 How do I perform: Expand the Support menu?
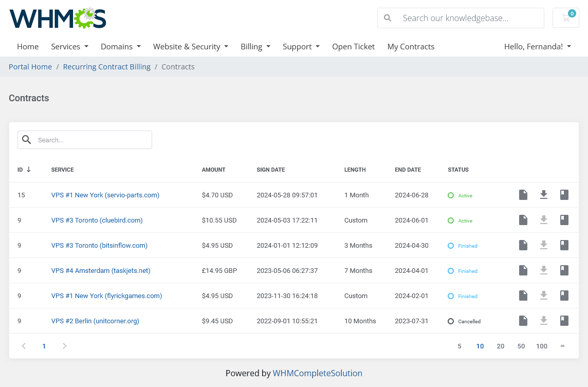coord(301,46)
